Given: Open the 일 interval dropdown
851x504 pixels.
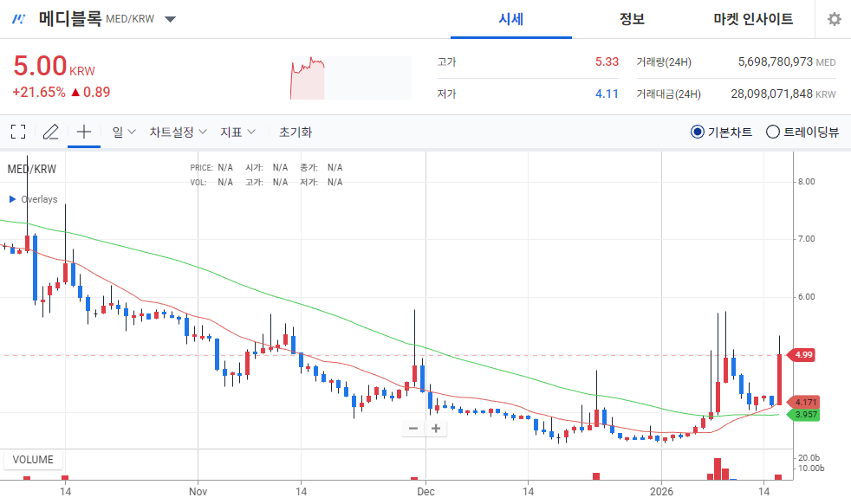Looking at the screenshot, I should (120, 131).
